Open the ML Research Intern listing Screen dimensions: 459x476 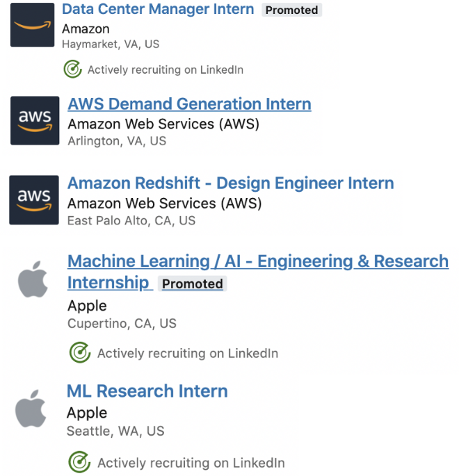[x=147, y=391]
